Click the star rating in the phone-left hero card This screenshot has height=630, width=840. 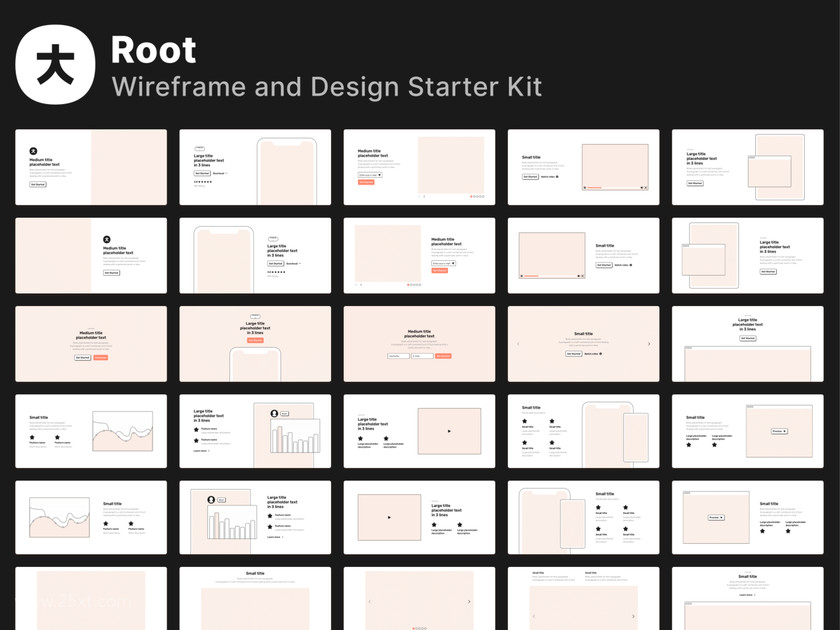point(276,272)
